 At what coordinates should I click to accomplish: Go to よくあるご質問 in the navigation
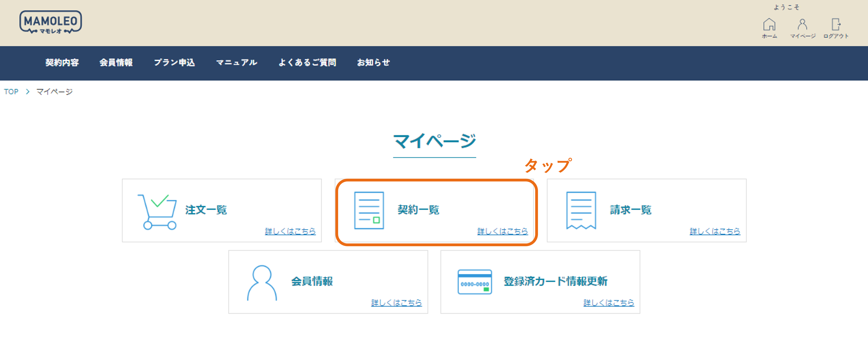pos(307,63)
